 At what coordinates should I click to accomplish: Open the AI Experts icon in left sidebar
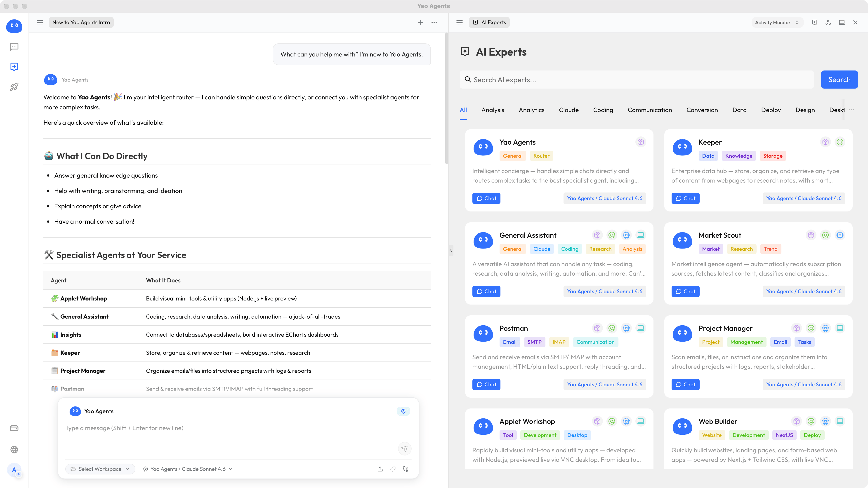tap(14, 67)
